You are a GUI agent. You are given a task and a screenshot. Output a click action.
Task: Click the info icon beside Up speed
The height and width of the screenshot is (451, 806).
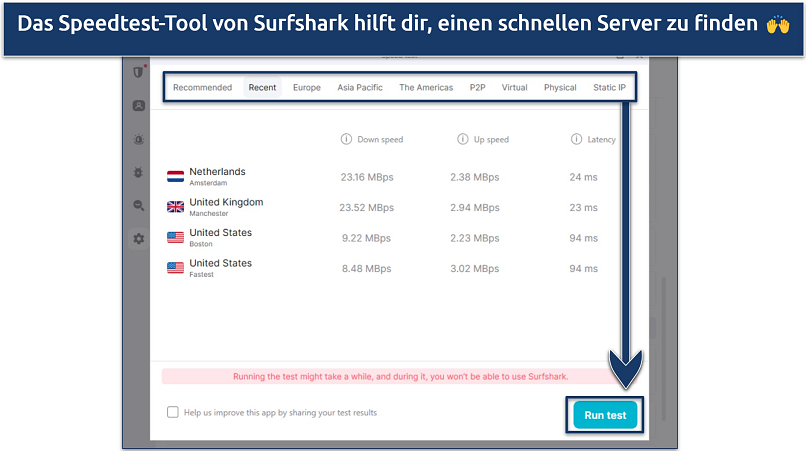[x=462, y=140]
